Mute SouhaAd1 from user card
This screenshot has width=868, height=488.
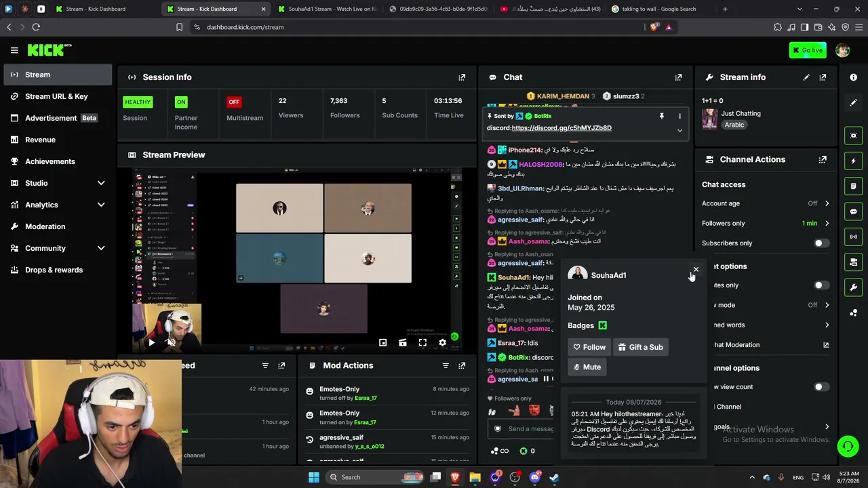click(587, 367)
